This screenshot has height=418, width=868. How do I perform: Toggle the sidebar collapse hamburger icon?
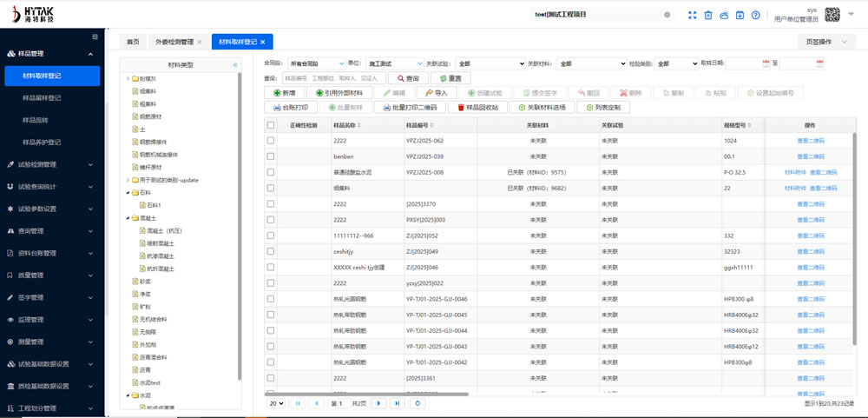point(95,36)
